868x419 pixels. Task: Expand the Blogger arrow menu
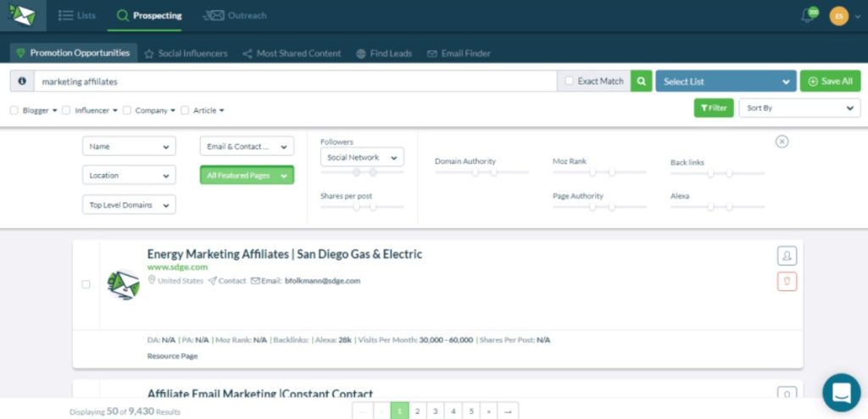pyautogui.click(x=55, y=110)
